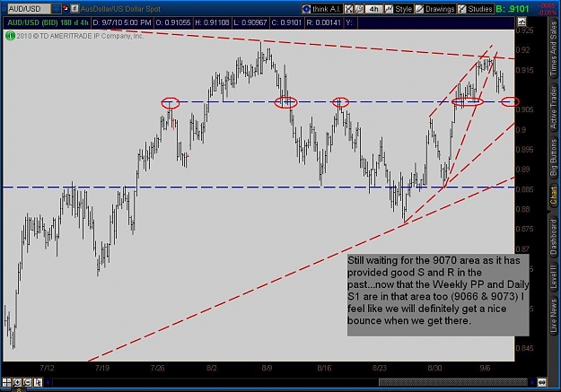Switch to the Times And Sales tab
The width and height of the screenshot is (561, 392).
554,48
